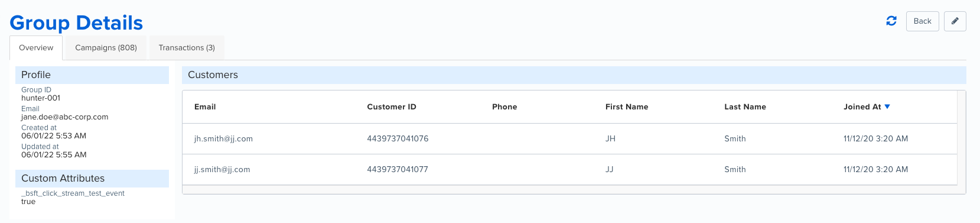
Task: Select the Overview tab
Action: coord(36,48)
